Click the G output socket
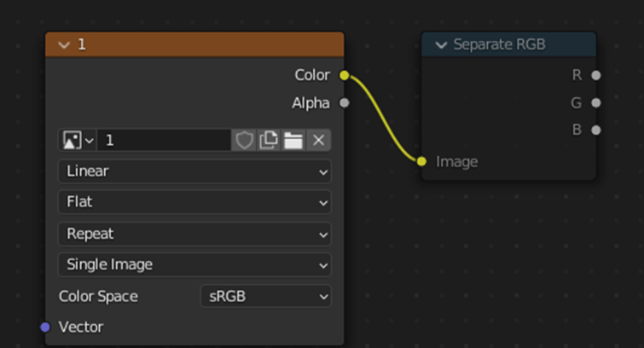Image resolution: width=644 pixels, height=348 pixels. (x=596, y=102)
